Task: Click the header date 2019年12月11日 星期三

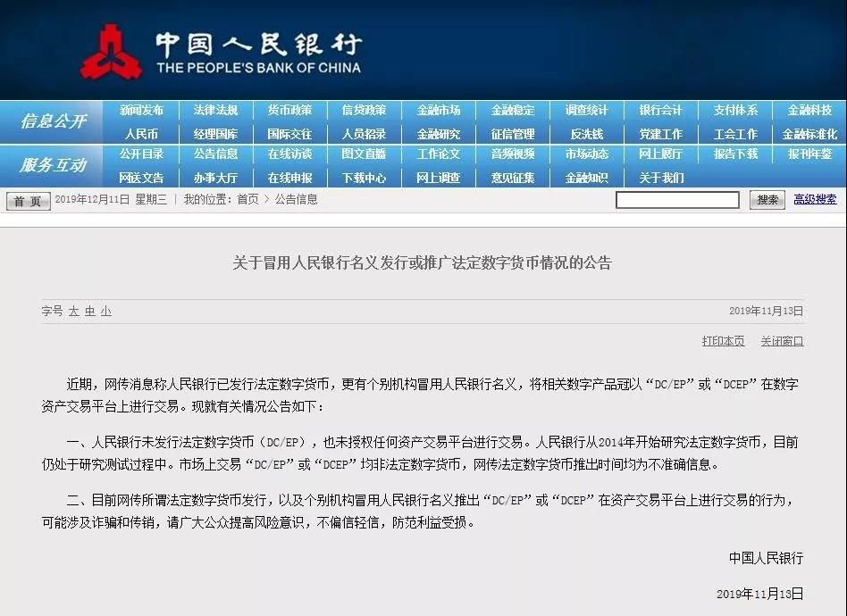Action: [111, 199]
